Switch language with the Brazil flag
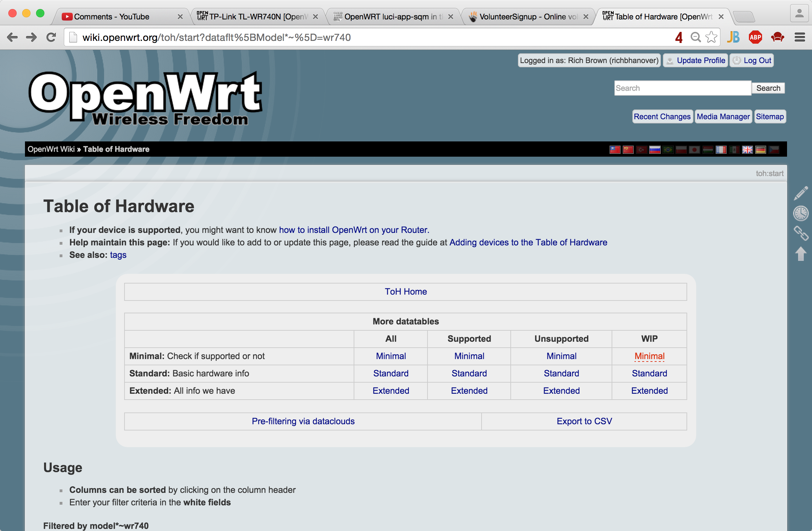 (x=668, y=149)
